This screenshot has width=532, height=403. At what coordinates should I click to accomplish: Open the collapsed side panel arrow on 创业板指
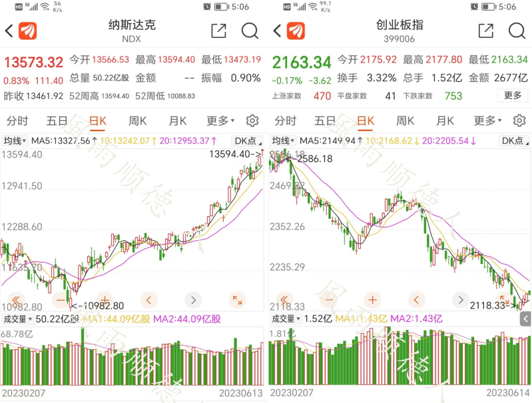pos(525,319)
